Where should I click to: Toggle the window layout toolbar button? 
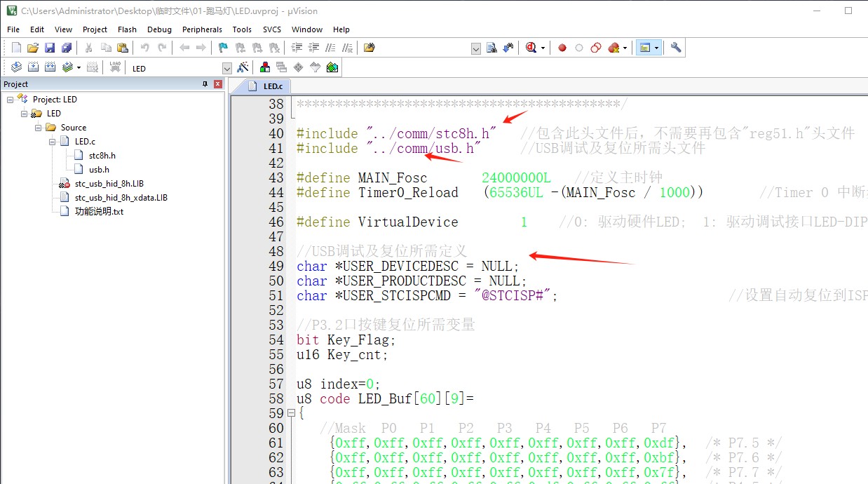tap(644, 48)
